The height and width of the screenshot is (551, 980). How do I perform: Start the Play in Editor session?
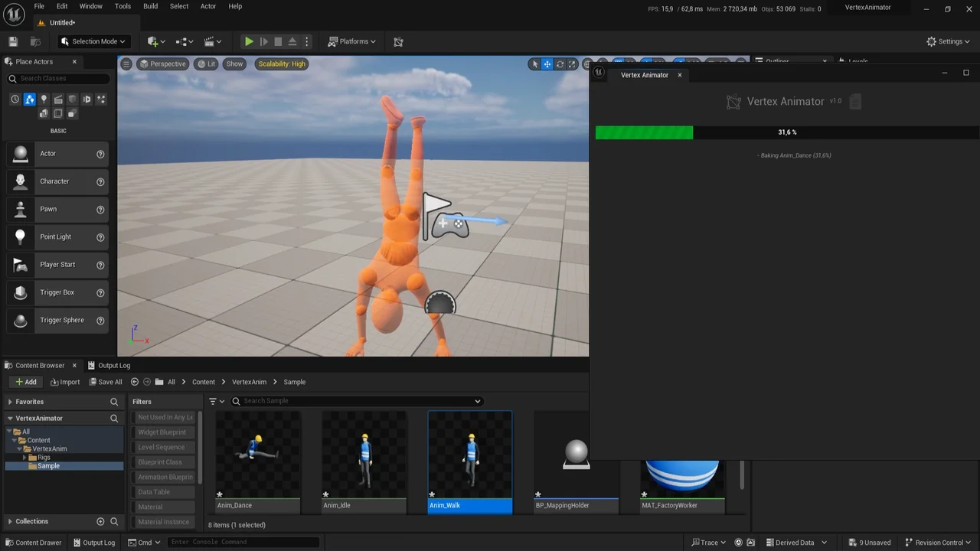pyautogui.click(x=248, y=41)
